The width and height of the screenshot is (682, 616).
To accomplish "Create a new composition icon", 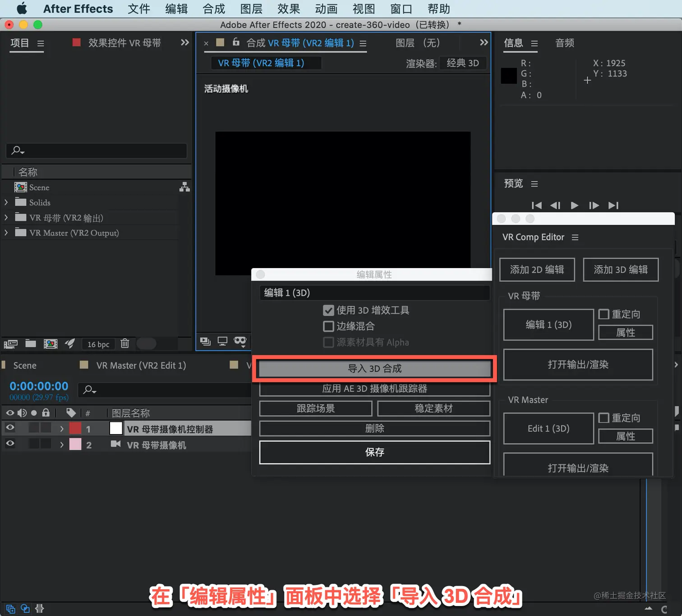I will pos(51,344).
